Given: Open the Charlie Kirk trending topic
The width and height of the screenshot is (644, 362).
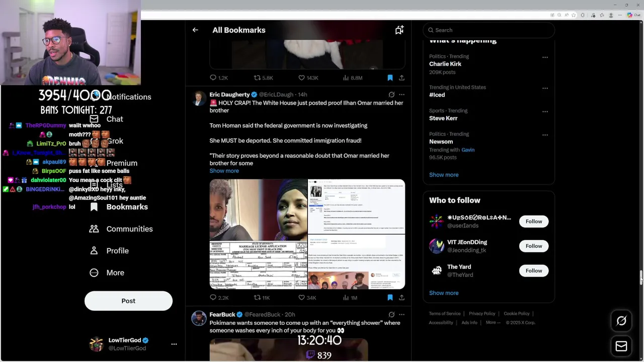Looking at the screenshot, I should point(445,64).
